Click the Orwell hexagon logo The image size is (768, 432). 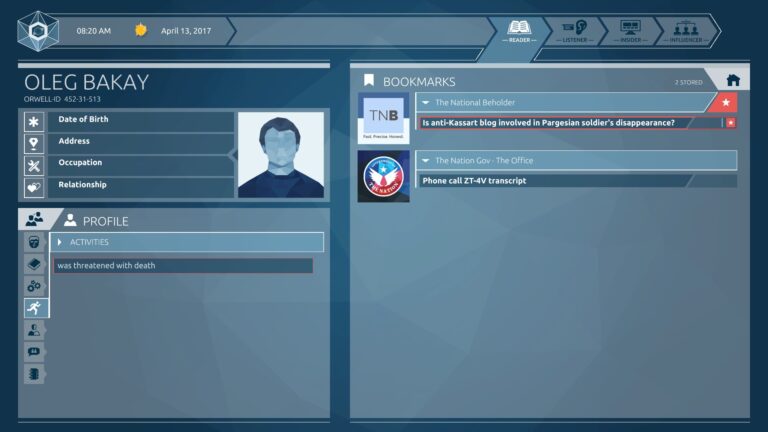38,31
